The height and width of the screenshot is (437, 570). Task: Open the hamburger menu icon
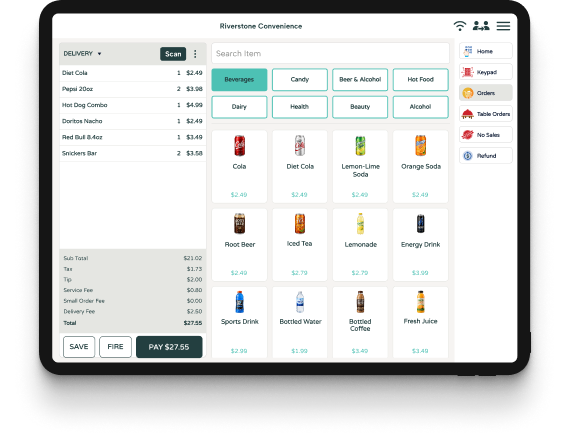503,26
